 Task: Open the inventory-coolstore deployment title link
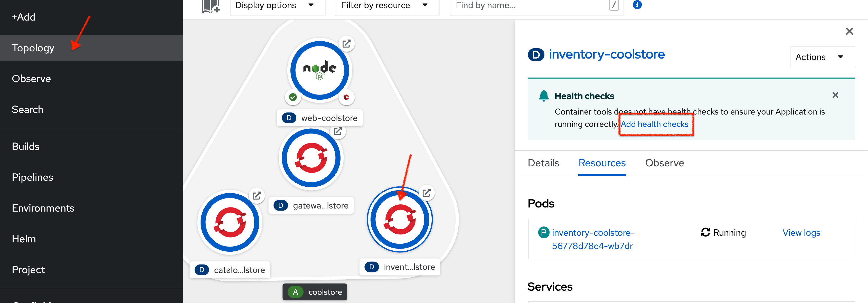[607, 54]
